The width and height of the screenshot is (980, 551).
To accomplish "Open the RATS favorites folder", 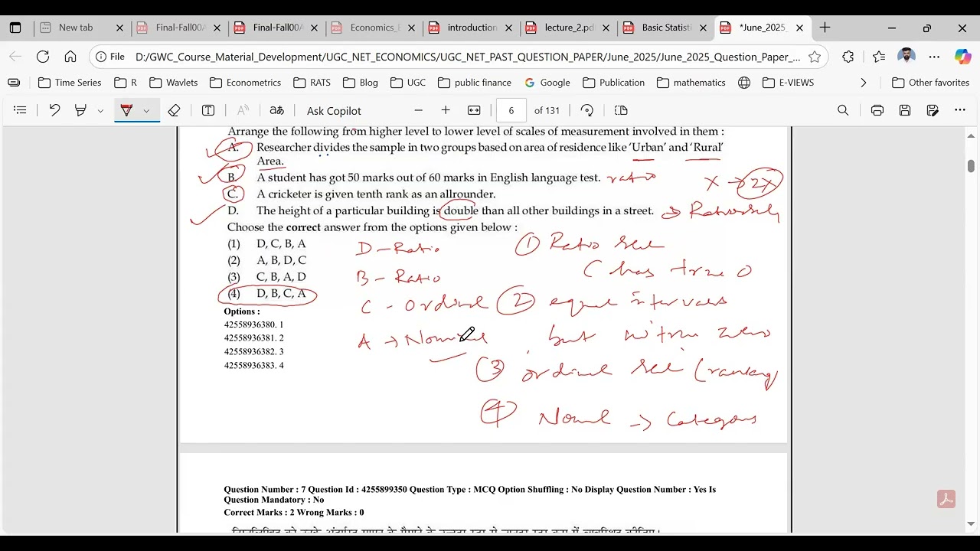I will click(312, 83).
